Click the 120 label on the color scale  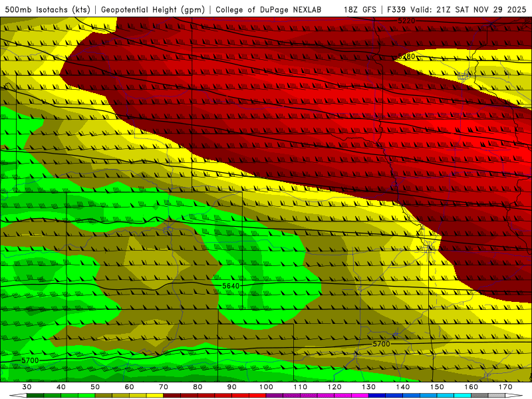(334, 387)
